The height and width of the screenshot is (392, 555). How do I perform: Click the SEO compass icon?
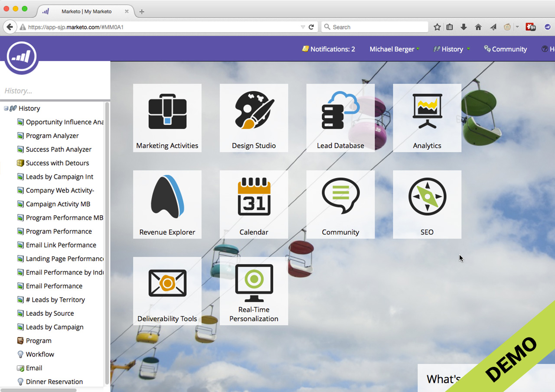coord(427,197)
